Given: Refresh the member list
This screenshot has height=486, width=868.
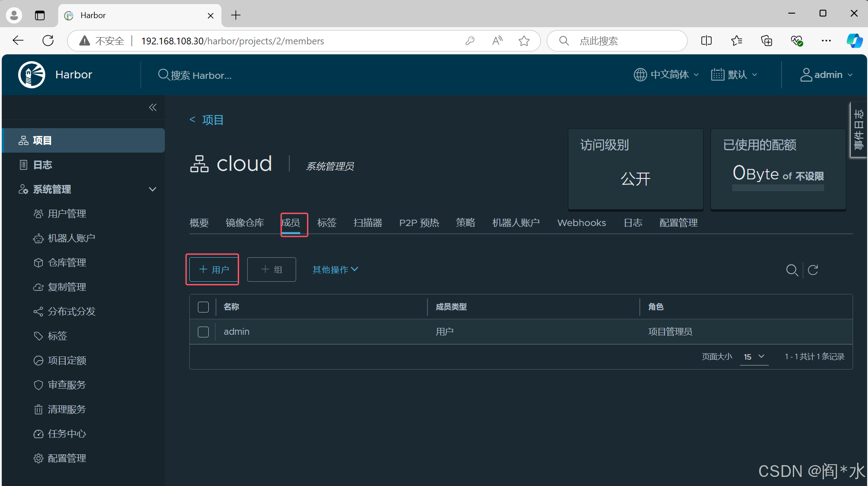Looking at the screenshot, I should point(813,270).
